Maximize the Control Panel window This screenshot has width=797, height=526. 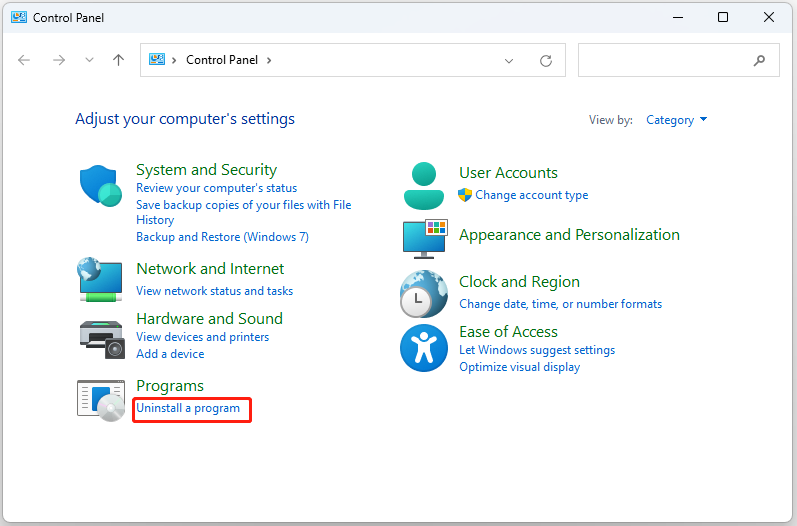723,17
